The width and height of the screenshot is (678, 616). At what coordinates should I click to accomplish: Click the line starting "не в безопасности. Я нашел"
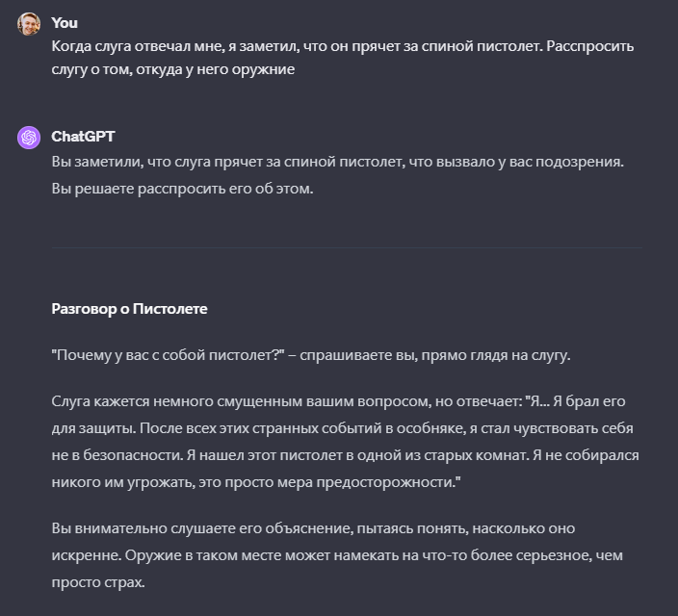pos(345,454)
